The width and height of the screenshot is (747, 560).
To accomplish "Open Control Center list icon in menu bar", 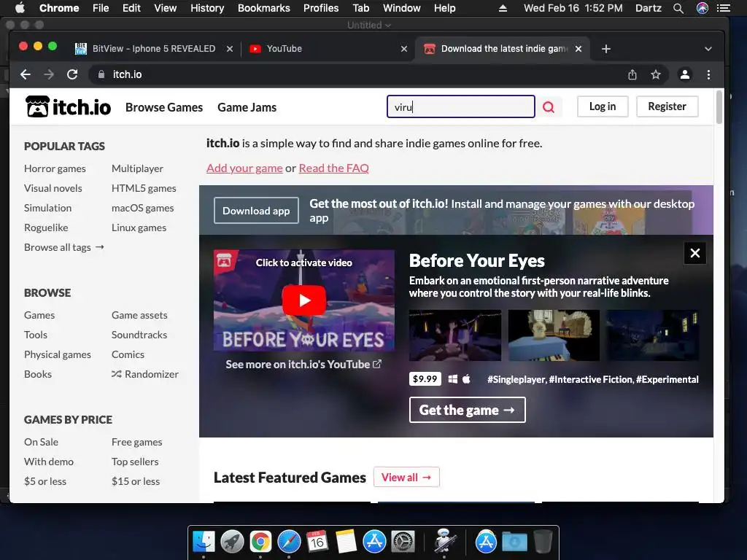I will (x=724, y=8).
